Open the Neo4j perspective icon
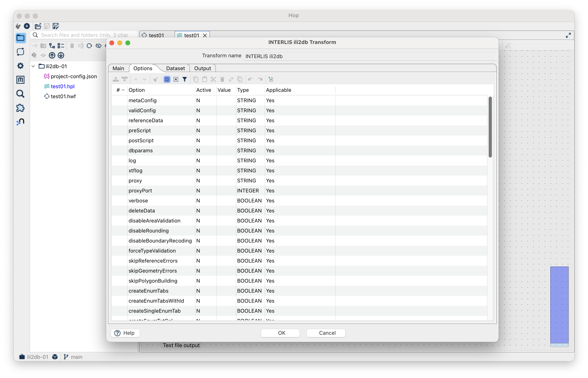 pyautogui.click(x=21, y=122)
